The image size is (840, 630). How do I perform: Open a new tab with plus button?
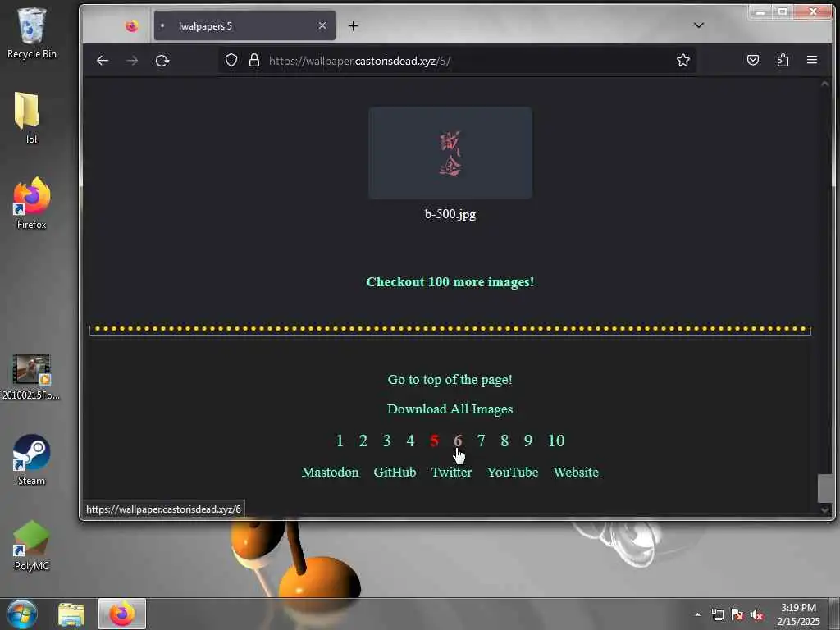[353, 25]
